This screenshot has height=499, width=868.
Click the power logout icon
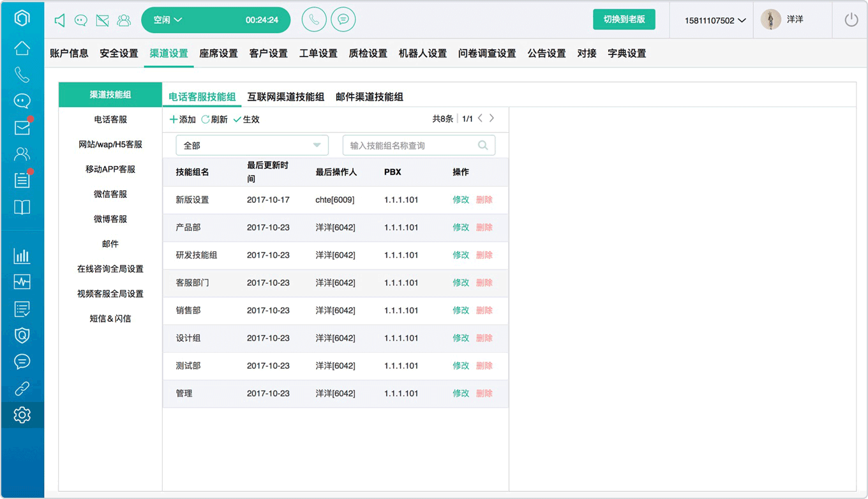(851, 20)
